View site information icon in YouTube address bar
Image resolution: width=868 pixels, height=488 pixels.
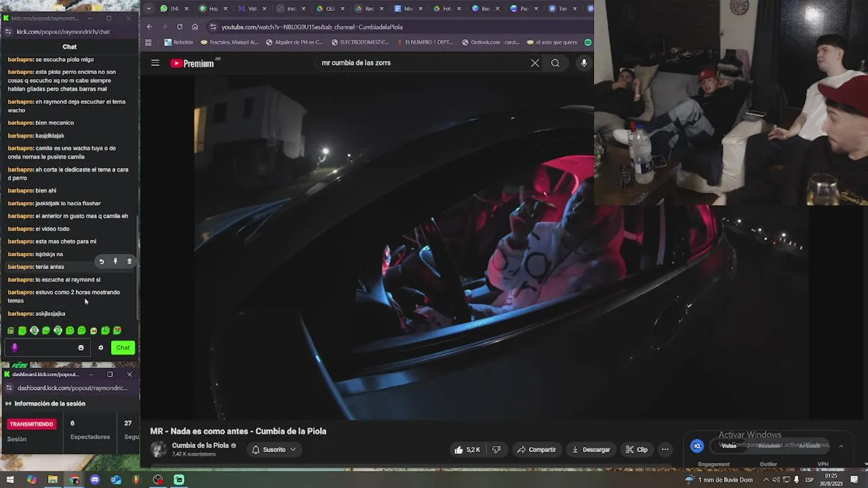coord(213,26)
